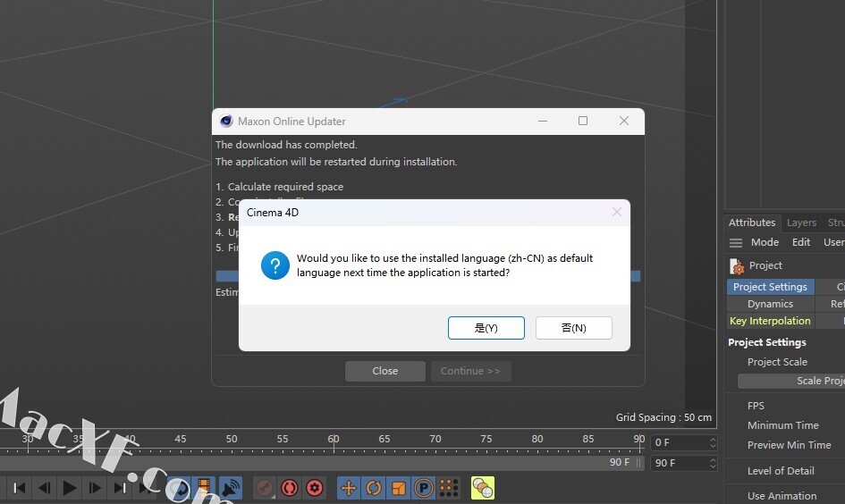Toggle Point Level Animation dots icon
Image resolution: width=845 pixels, height=504 pixels.
click(x=448, y=489)
